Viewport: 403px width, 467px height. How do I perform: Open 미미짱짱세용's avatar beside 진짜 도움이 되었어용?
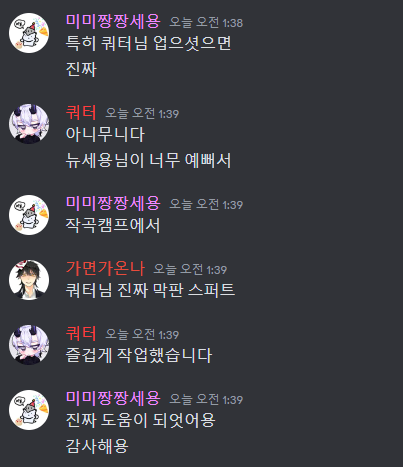[29, 410]
